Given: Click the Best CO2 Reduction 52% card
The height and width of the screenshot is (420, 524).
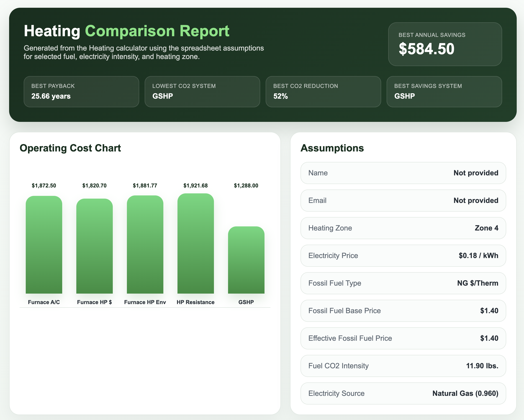Looking at the screenshot, I should point(323,92).
